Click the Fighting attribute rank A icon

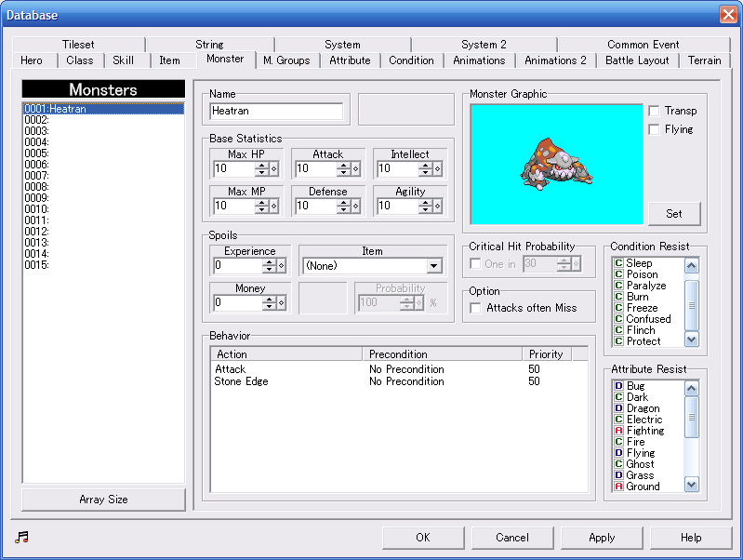click(x=618, y=431)
